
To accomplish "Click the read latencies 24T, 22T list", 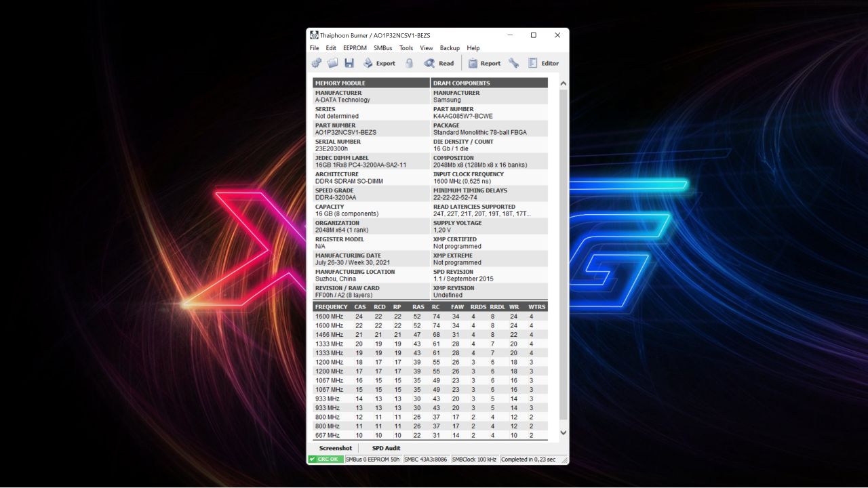I will click(482, 213).
